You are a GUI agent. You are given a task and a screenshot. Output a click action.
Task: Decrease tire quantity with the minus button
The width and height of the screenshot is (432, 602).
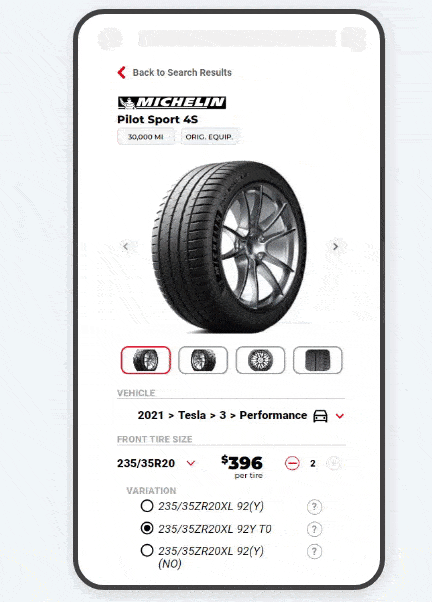coord(292,463)
